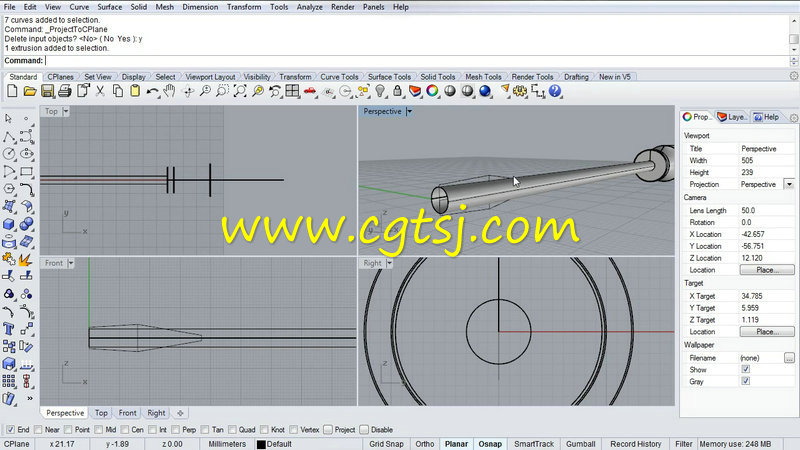
Task: Click the blue render sphere icon
Action: click(485, 91)
